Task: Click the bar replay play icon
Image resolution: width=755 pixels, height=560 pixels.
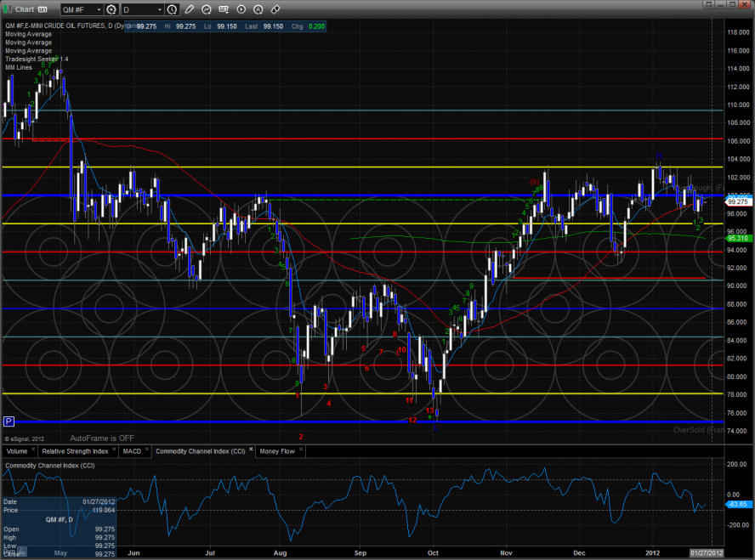Action: [241, 9]
